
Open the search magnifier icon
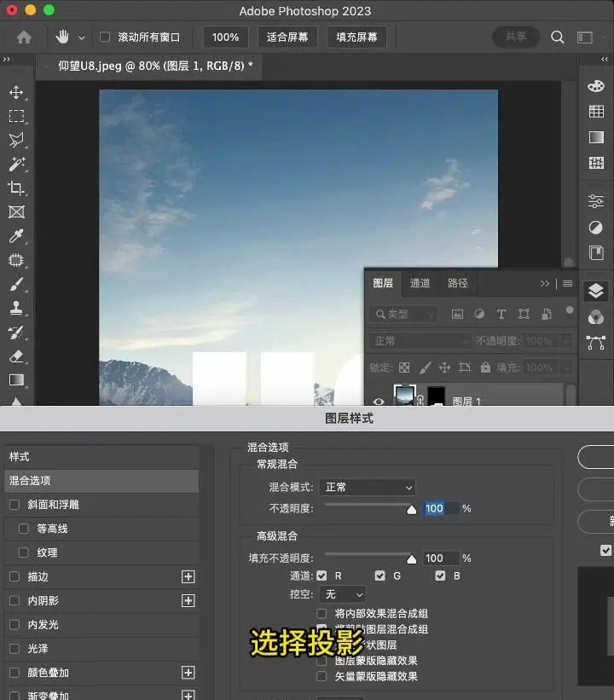557,37
